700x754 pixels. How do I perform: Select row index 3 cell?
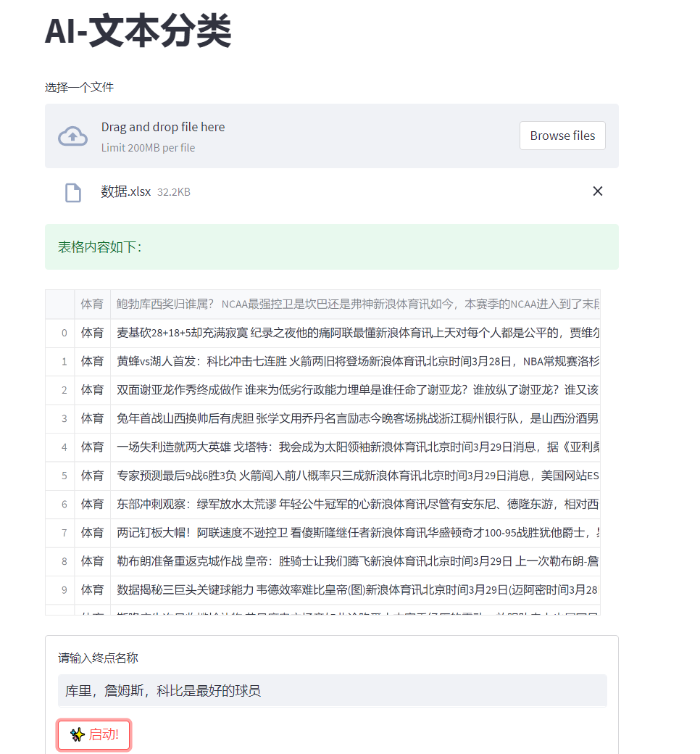[60, 418]
